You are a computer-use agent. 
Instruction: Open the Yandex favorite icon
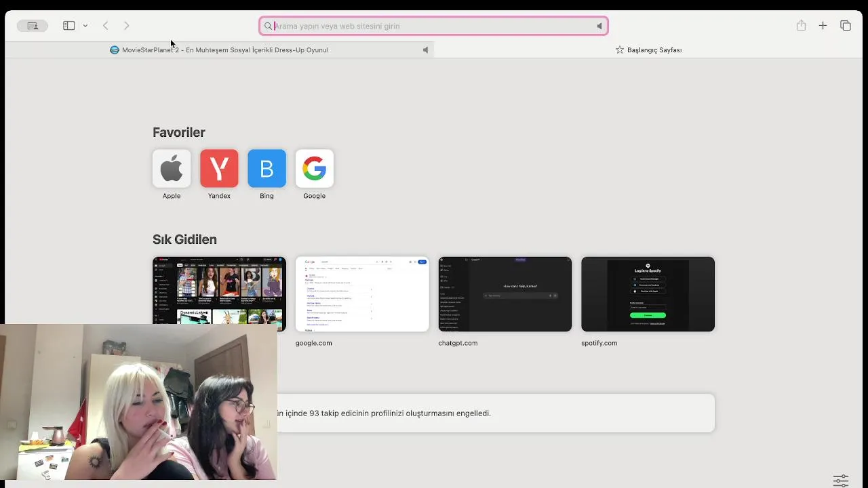(x=219, y=168)
